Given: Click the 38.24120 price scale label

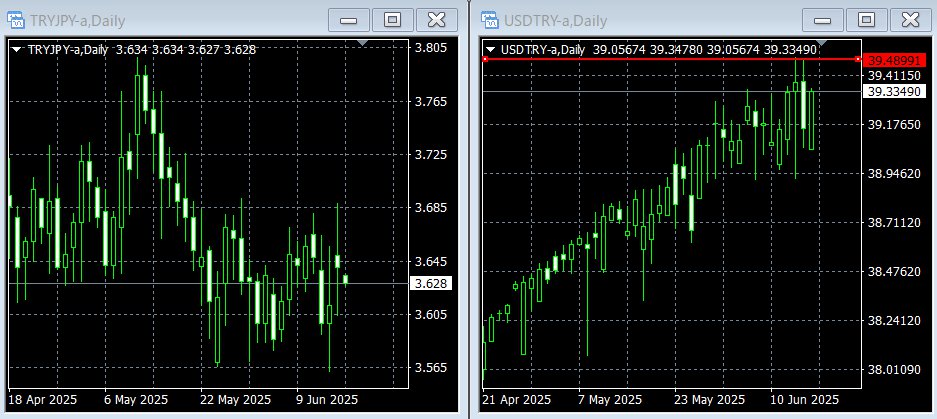Looking at the screenshot, I should pyautogui.click(x=894, y=320).
